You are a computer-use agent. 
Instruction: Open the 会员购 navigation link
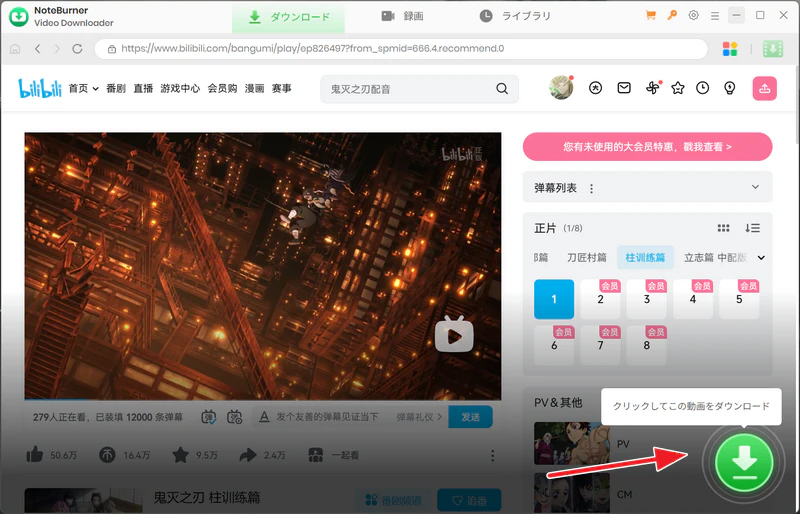pos(222,88)
